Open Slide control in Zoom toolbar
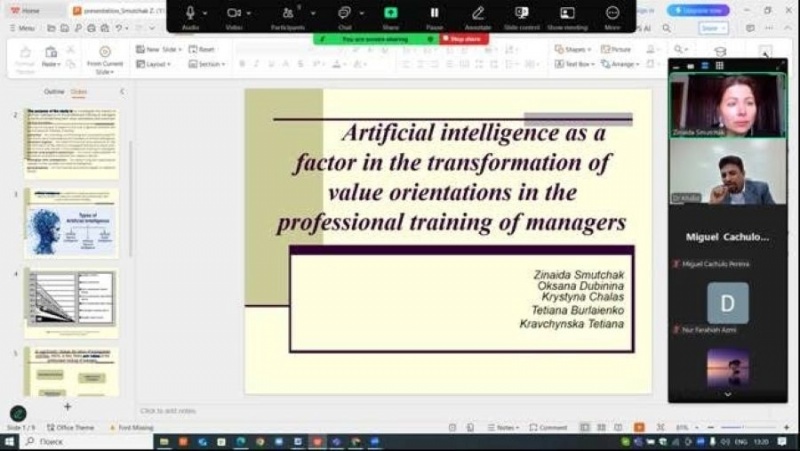The image size is (800, 451). (x=521, y=13)
